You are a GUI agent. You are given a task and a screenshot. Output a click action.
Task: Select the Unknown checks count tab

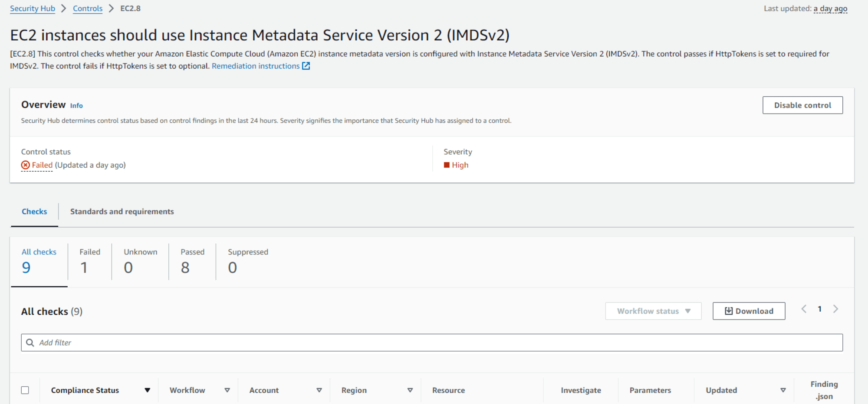(140, 262)
